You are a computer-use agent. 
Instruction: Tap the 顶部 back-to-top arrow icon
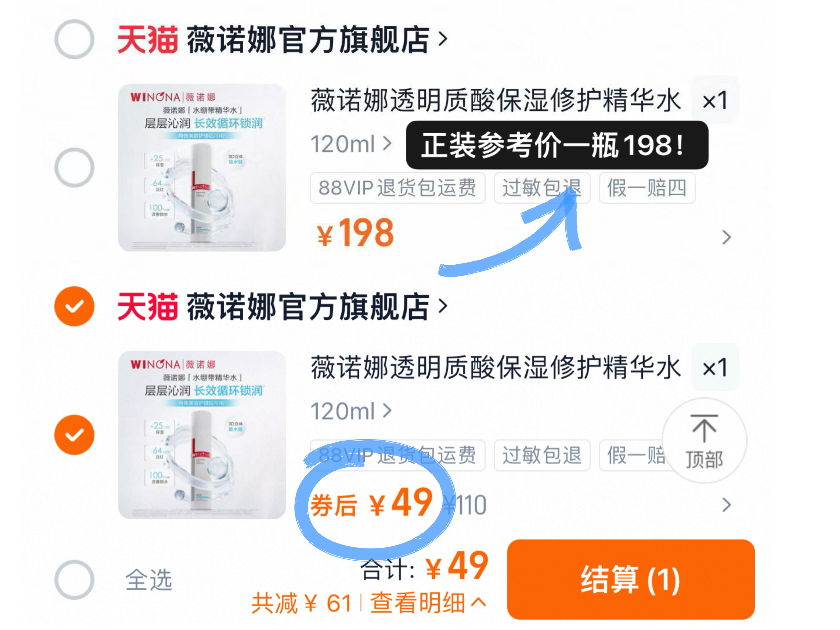click(704, 441)
